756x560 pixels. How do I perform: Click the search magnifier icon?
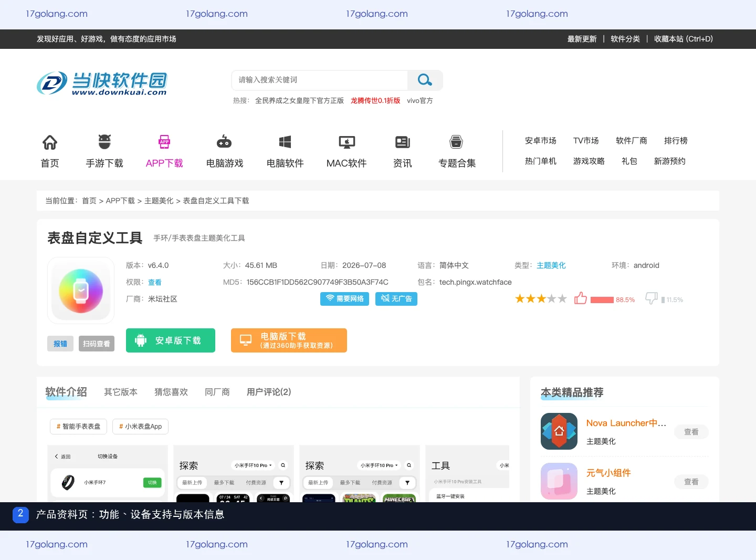pos(425,80)
